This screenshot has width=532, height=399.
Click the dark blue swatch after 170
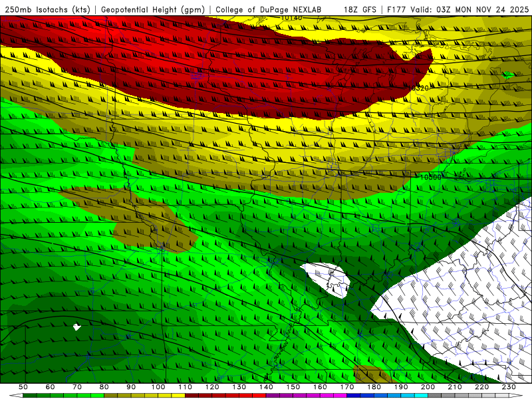pyautogui.click(x=354, y=395)
